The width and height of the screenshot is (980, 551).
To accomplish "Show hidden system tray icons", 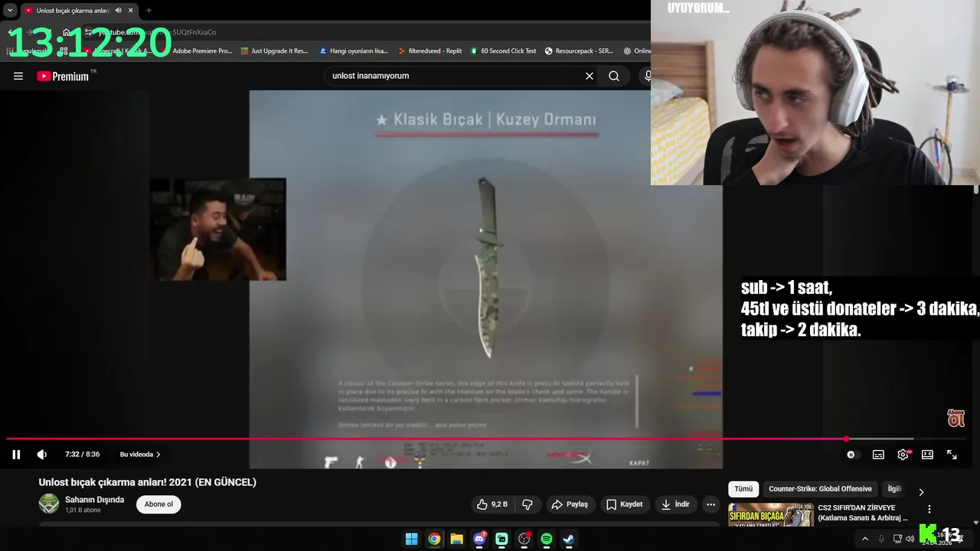I will click(865, 539).
